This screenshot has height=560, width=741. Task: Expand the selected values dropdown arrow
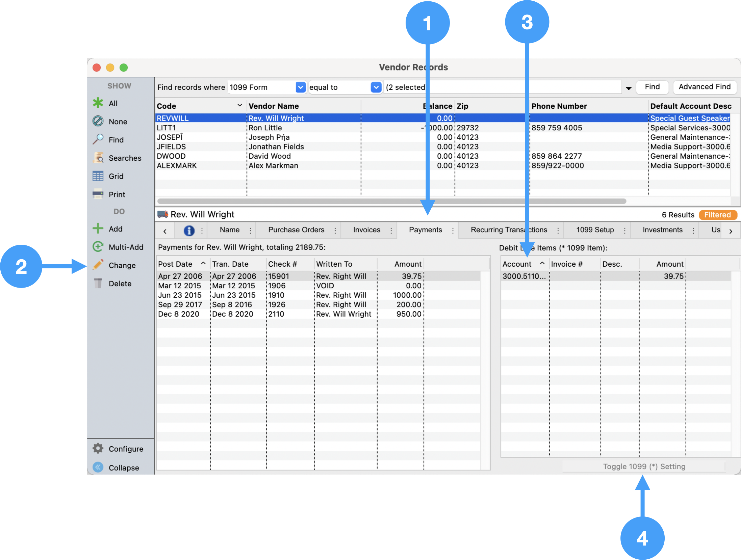(x=628, y=88)
